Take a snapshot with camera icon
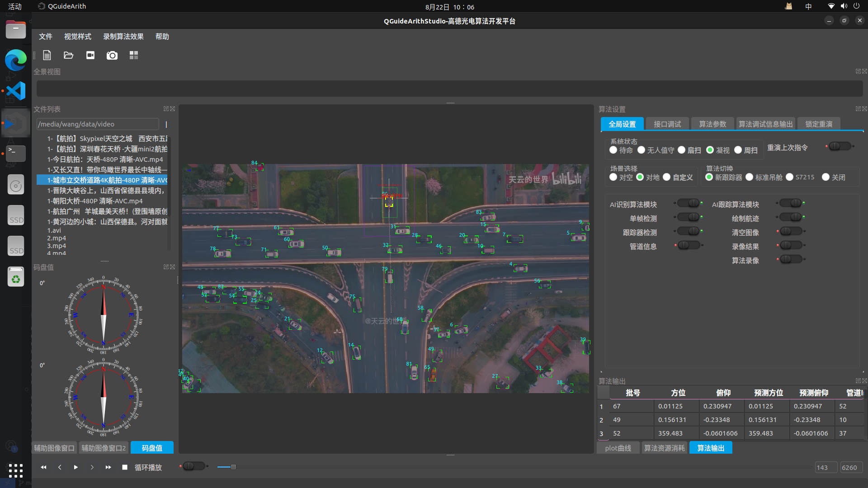868x488 pixels. point(112,55)
